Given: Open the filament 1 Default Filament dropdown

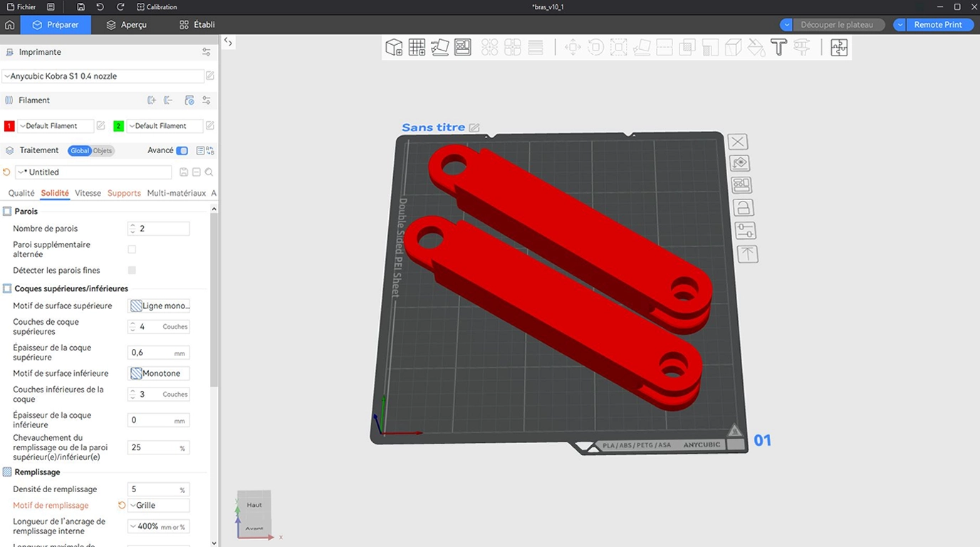Looking at the screenshot, I should 56,126.
